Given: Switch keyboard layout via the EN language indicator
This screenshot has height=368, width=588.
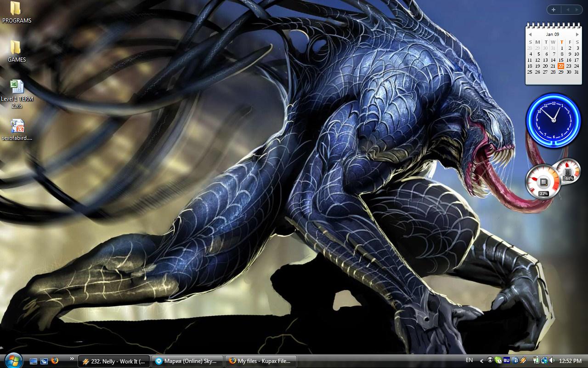Looking at the screenshot, I should click(x=469, y=361).
